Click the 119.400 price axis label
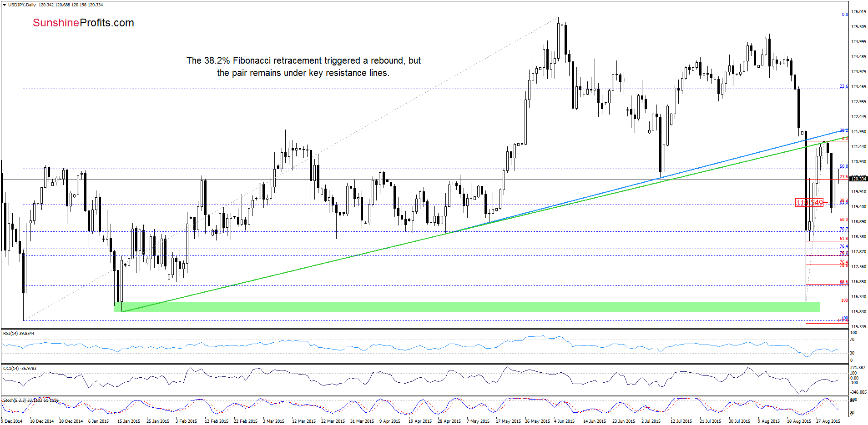This screenshot has height=425, width=868. (858, 207)
